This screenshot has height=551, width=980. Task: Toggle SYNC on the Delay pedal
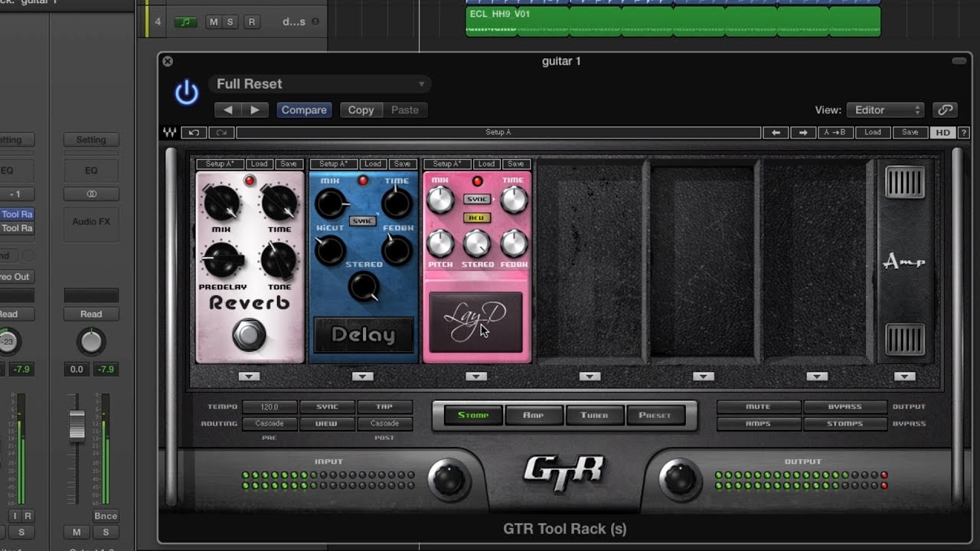pos(362,220)
